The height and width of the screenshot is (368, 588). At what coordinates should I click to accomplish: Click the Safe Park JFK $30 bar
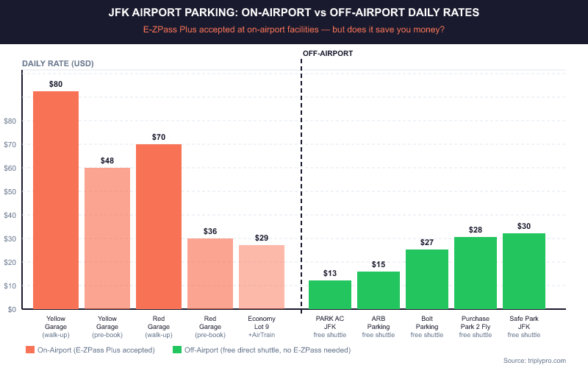coord(524,271)
